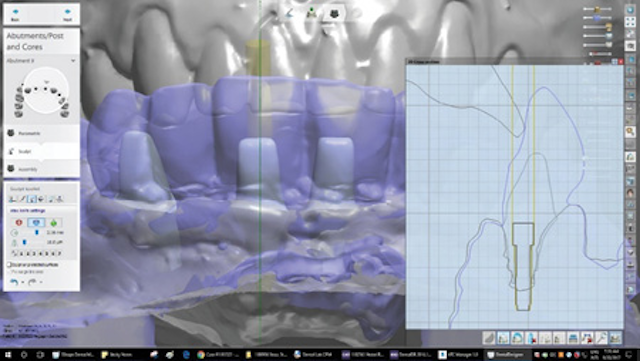Click the undo arrow icon
The height and width of the screenshot is (361, 640).
coord(14,282)
